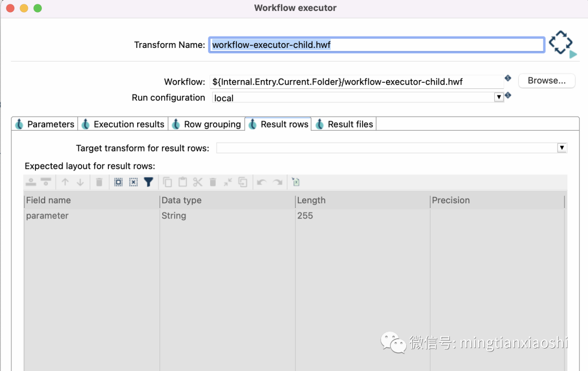Click the Transform Name input field
The height and width of the screenshot is (371, 588).
[x=377, y=45]
